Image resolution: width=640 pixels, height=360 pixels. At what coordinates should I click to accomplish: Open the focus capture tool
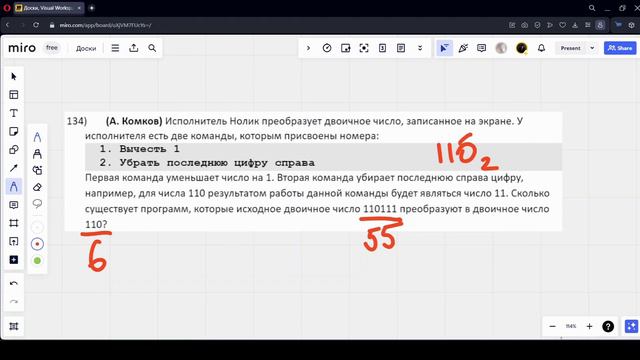pyautogui.click(x=364, y=48)
